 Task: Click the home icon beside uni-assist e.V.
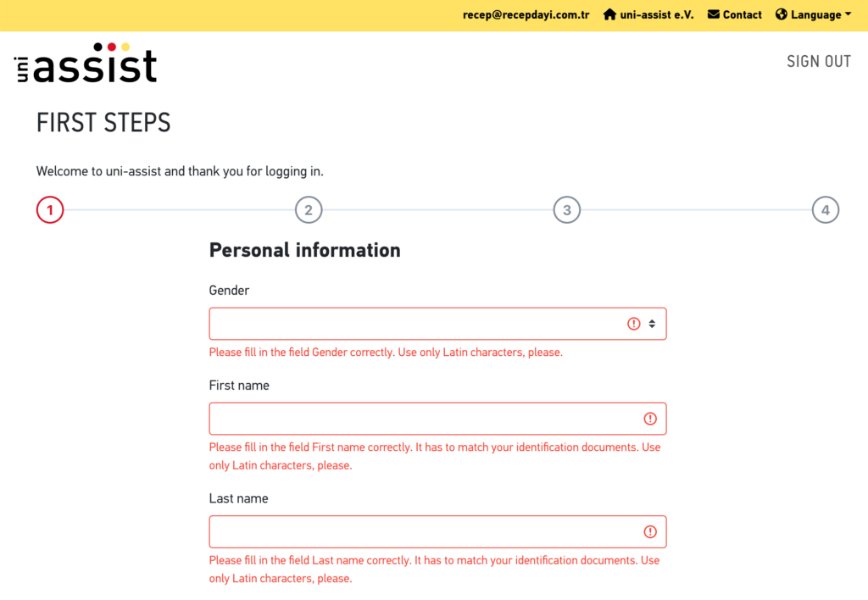[x=609, y=14]
